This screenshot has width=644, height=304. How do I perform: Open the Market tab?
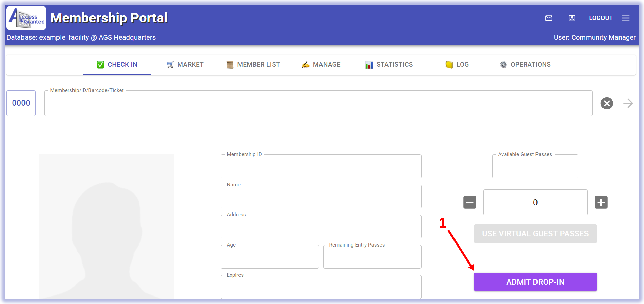185,65
